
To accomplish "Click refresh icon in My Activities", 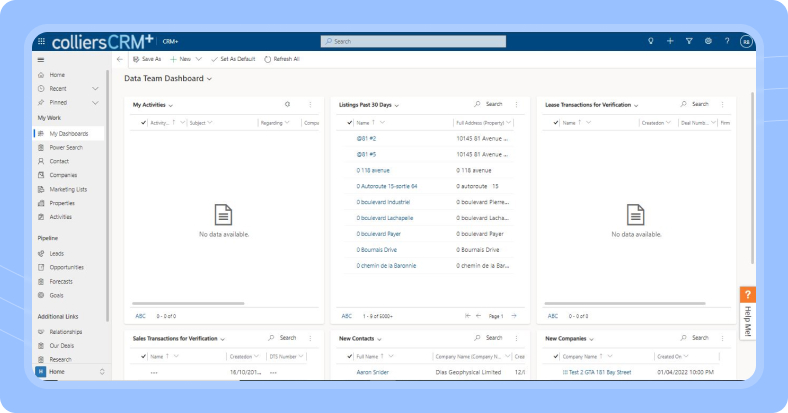I will click(287, 105).
